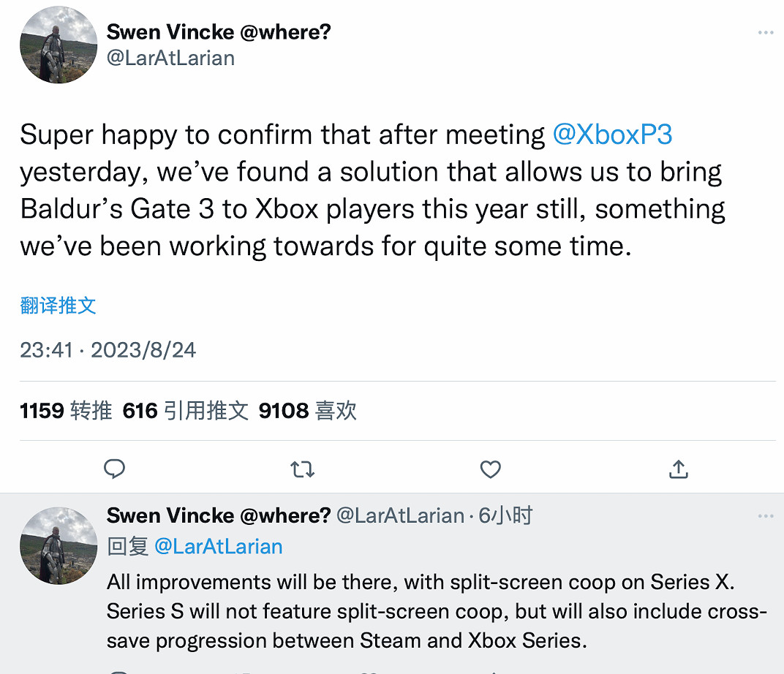Click the main tweet's profile avatar
The height and width of the screenshot is (674, 784).
[59, 45]
